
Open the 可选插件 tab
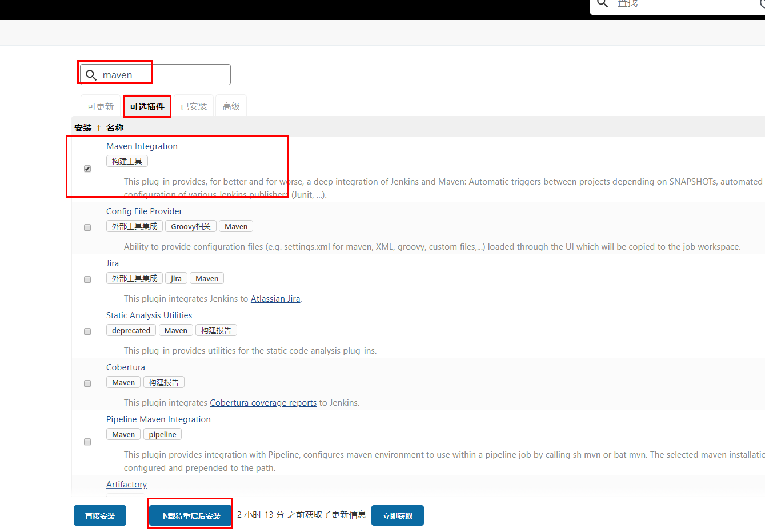pos(147,106)
